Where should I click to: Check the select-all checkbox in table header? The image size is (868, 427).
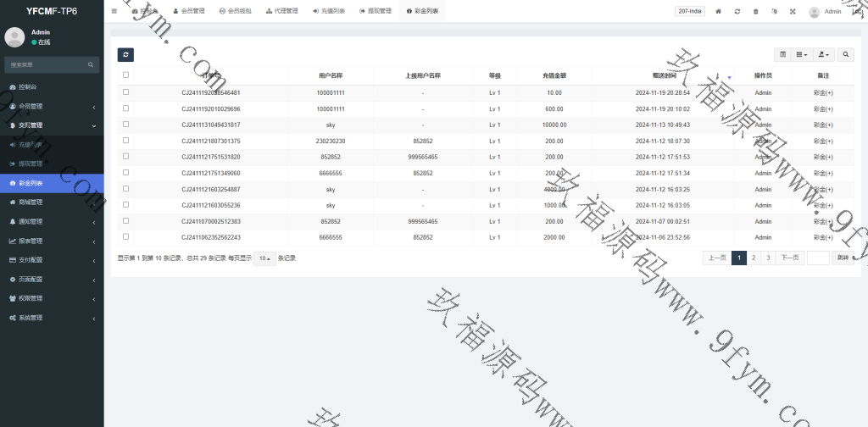click(126, 75)
